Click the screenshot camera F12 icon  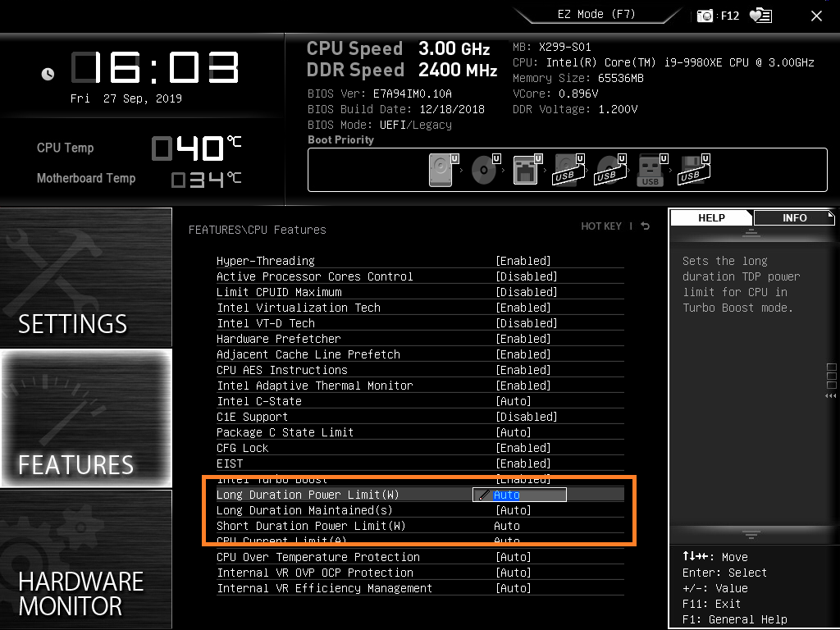[x=705, y=16]
